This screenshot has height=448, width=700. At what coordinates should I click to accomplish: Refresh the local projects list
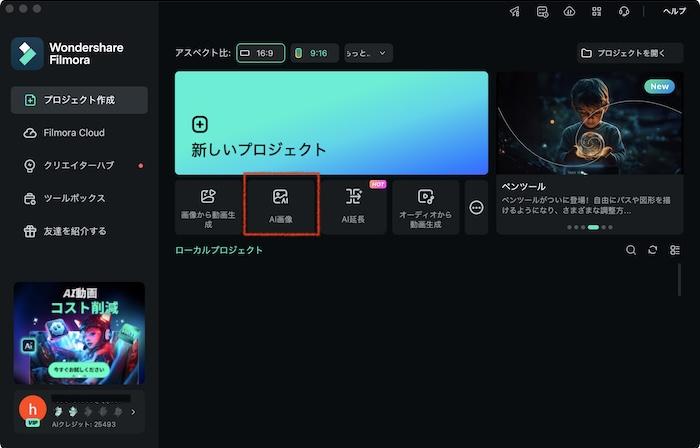tap(653, 250)
